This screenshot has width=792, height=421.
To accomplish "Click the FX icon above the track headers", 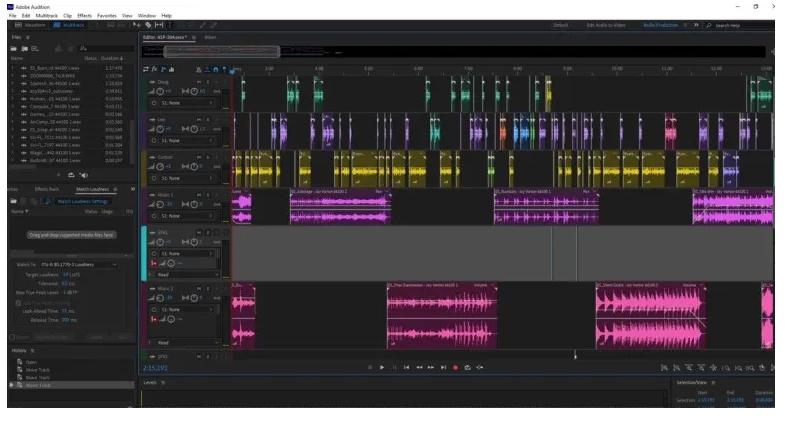I will coord(156,69).
